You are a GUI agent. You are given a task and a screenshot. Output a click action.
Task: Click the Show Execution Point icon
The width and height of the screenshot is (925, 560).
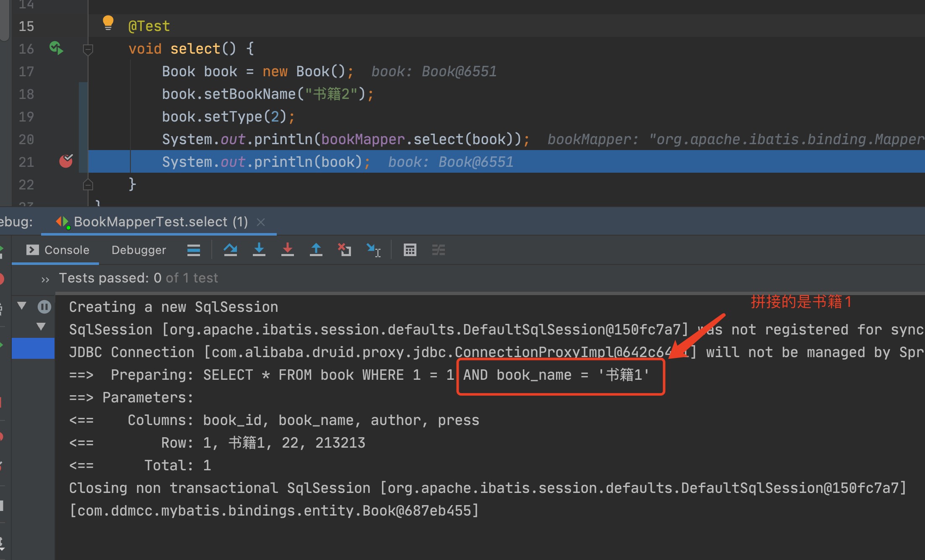[193, 250]
